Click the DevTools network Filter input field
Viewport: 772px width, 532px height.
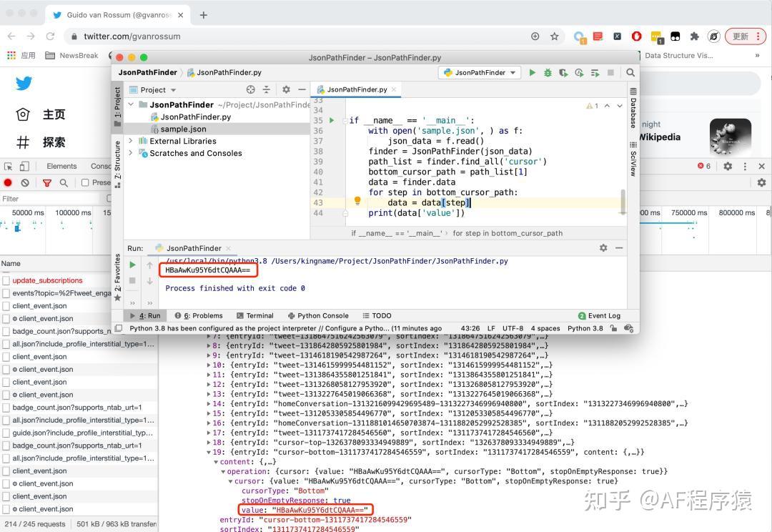[x=50, y=199]
